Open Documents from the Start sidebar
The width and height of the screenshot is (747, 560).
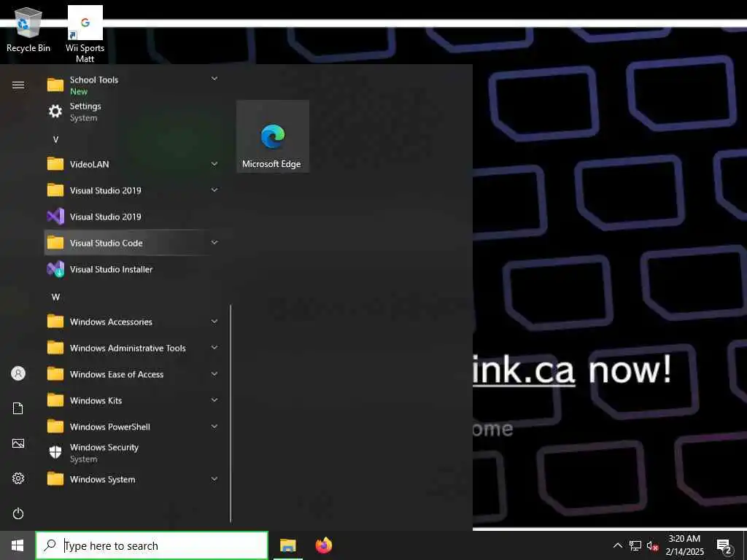coord(18,408)
